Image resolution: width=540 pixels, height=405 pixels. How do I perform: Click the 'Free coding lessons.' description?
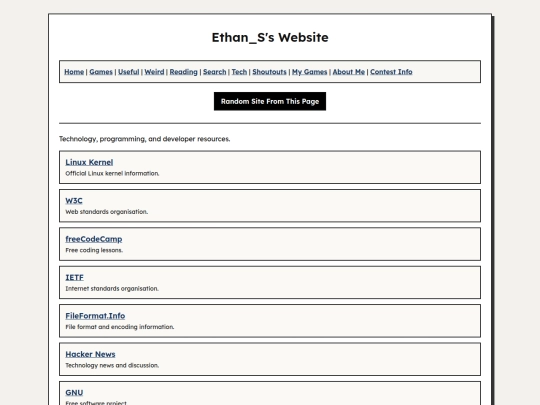(94, 250)
